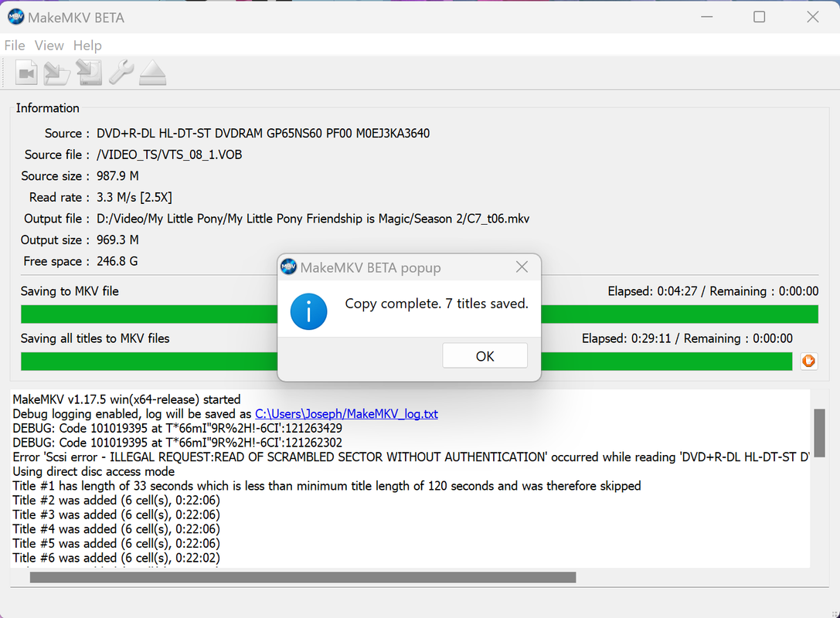
Task: Click 'Elapsed: 0:04:27 / Remaining : 0:00:00'
Action: coord(713,291)
